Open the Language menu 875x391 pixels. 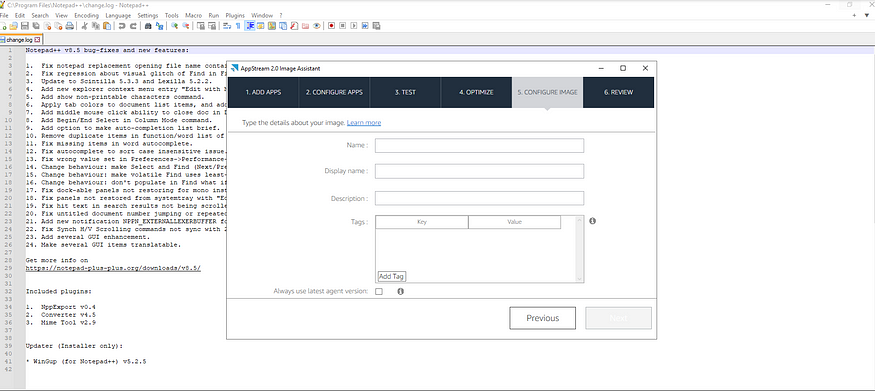(118, 16)
